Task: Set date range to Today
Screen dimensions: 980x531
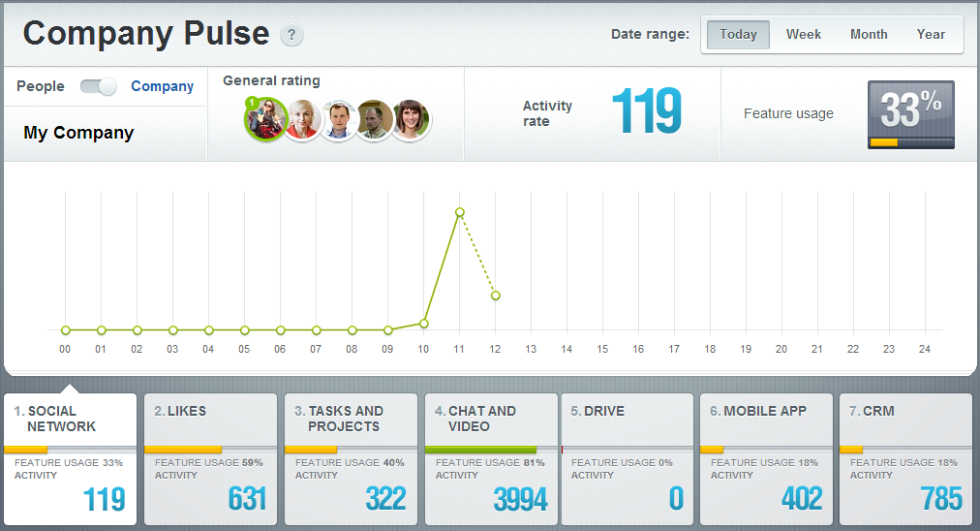Action: 738,35
